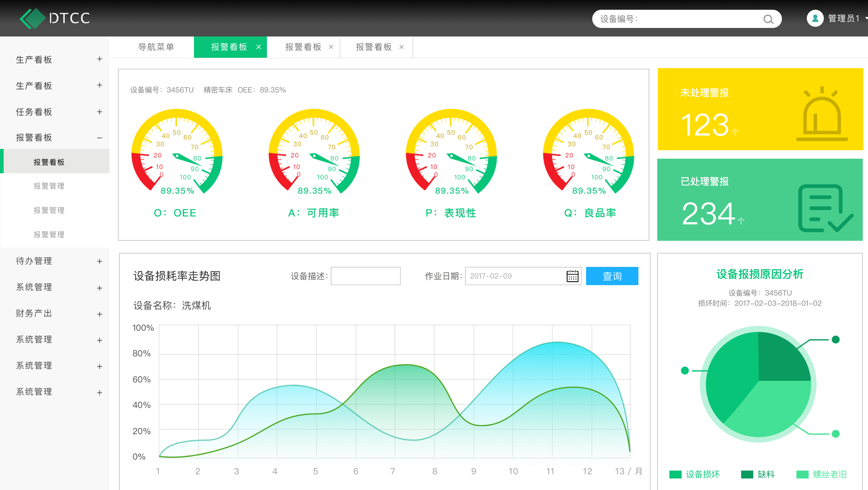Viewport: 868px width, 490px height.
Task: Close the last 报警看板 tab
Action: (401, 47)
